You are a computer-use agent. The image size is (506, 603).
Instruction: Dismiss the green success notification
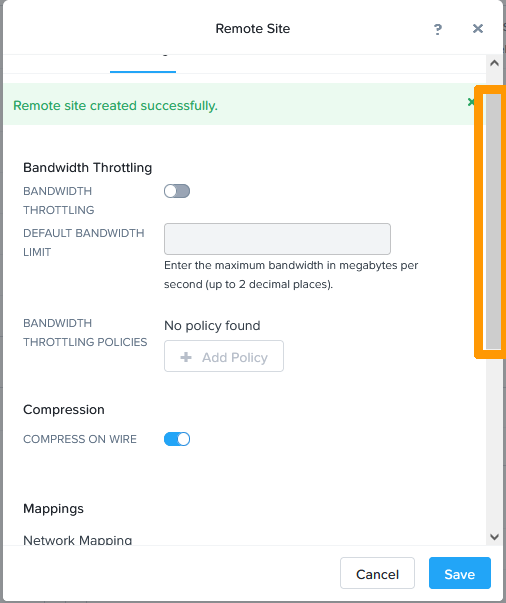click(471, 102)
